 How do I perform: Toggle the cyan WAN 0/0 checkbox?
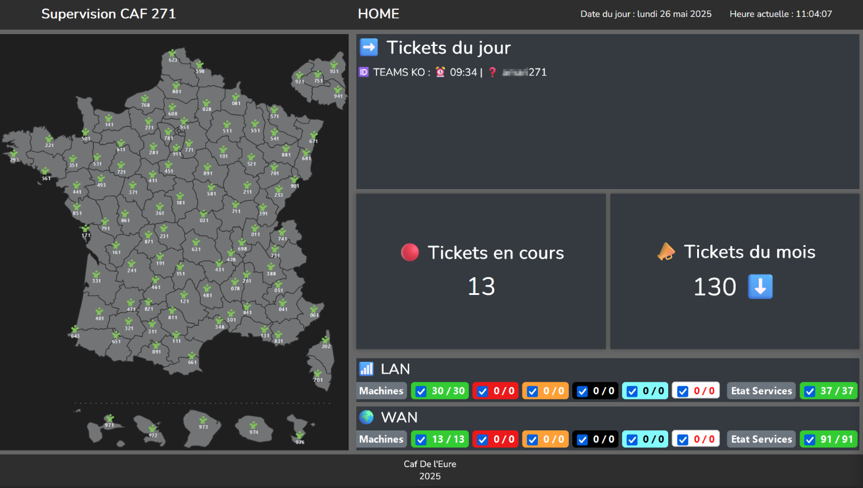(x=632, y=440)
